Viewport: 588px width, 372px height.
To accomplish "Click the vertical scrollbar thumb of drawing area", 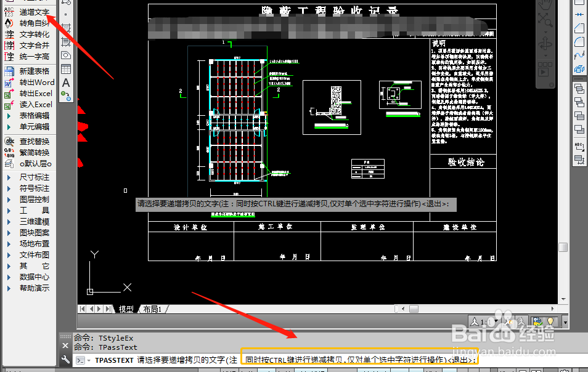I will [x=563, y=247].
